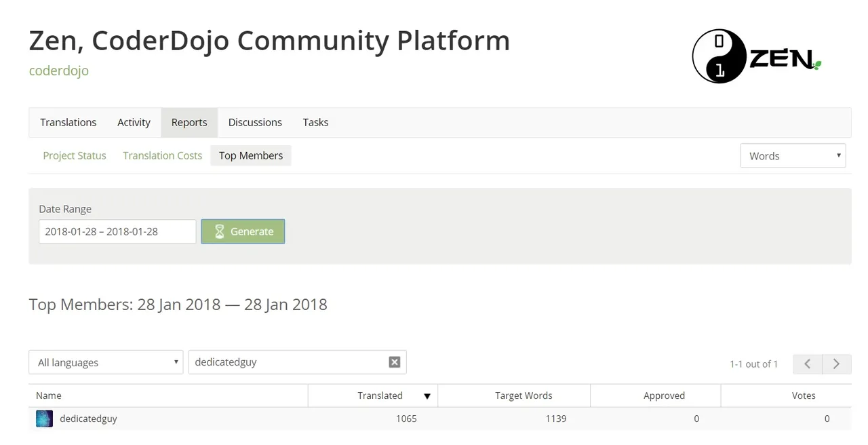This screenshot has width=868, height=445.
Task: Click the Translated value 1065
Action: point(406,419)
